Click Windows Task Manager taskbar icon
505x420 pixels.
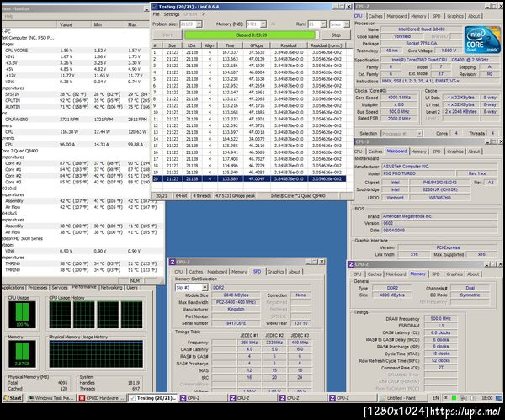click(x=50, y=396)
